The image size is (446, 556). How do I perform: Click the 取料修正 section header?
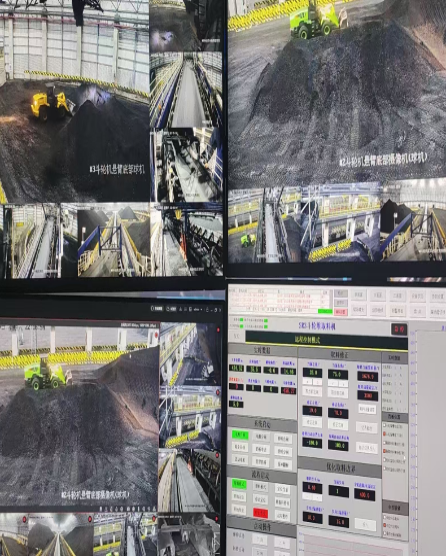point(339,354)
